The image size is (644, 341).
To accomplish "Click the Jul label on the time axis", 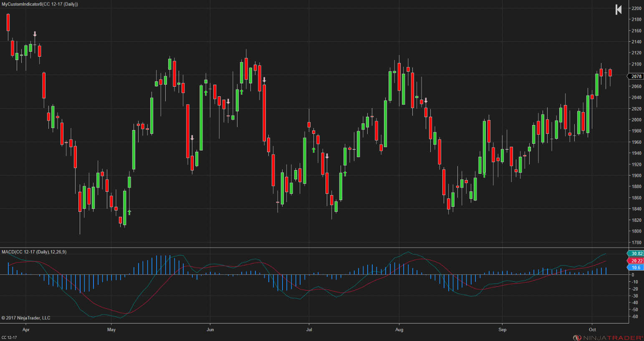I will (309, 329).
